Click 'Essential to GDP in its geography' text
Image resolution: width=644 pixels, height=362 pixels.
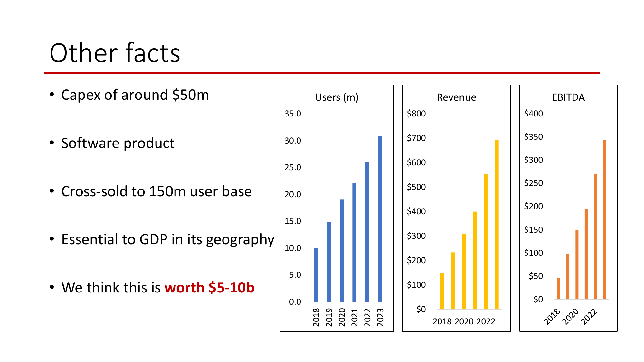click(x=168, y=240)
